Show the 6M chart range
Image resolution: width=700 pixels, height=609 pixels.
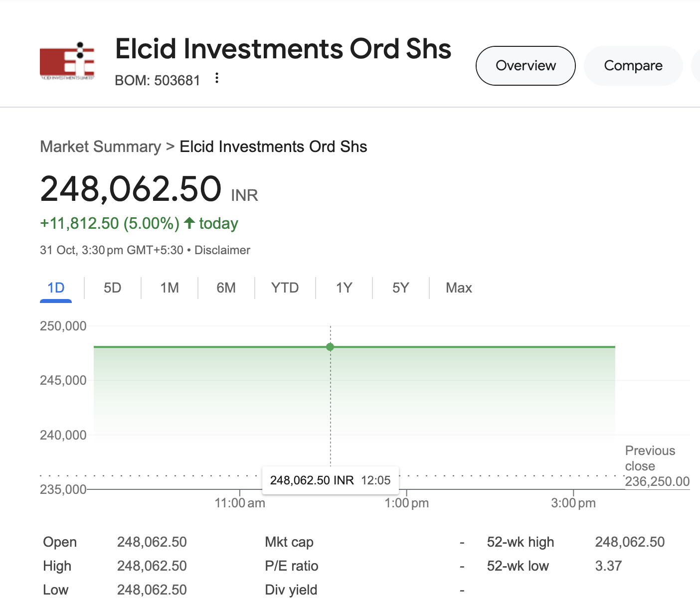[x=226, y=288]
